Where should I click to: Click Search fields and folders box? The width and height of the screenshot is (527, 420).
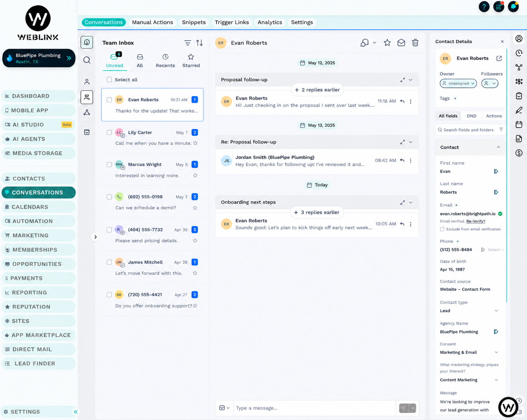(x=467, y=130)
